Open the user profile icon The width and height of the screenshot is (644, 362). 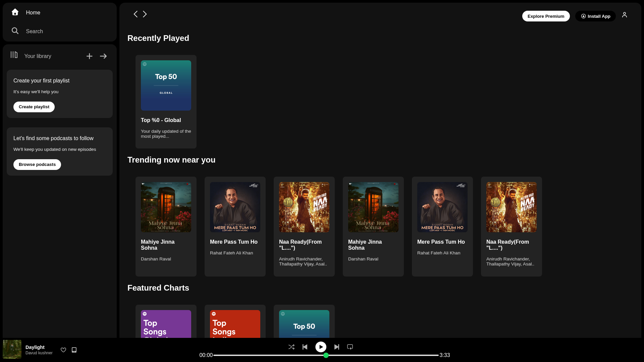click(624, 15)
